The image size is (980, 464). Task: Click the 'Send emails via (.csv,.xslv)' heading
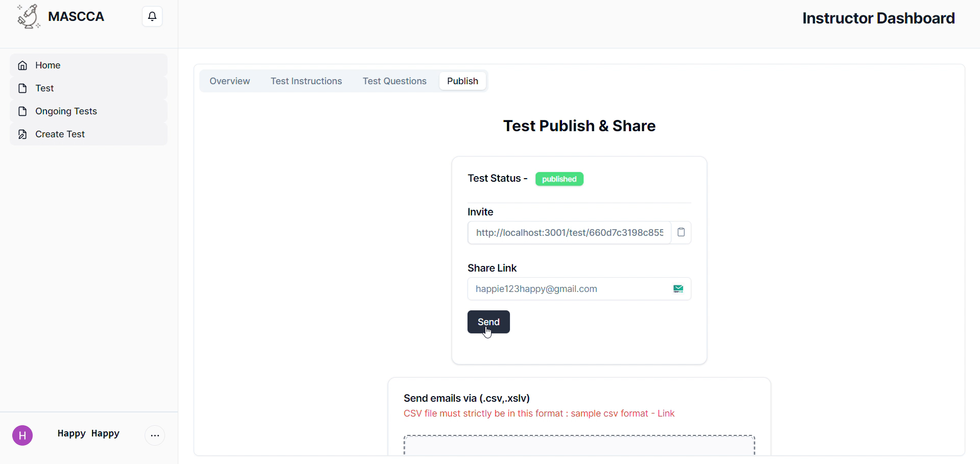point(466,398)
